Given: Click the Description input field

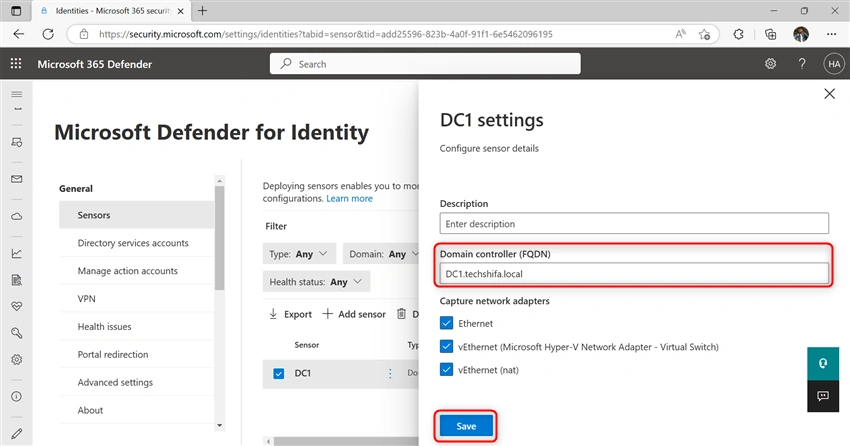Looking at the screenshot, I should coord(634,224).
